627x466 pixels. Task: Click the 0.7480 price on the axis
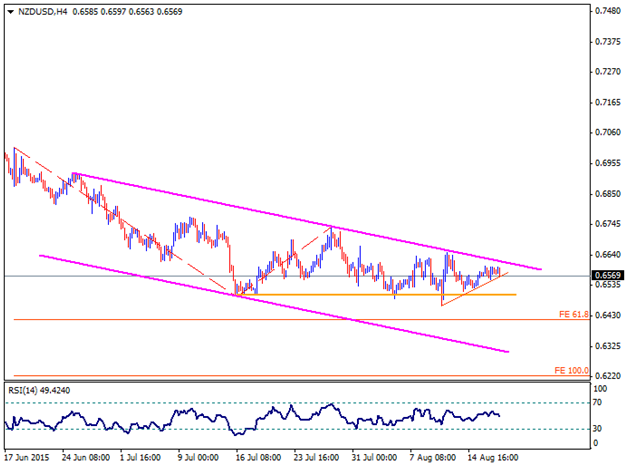tap(603, 11)
